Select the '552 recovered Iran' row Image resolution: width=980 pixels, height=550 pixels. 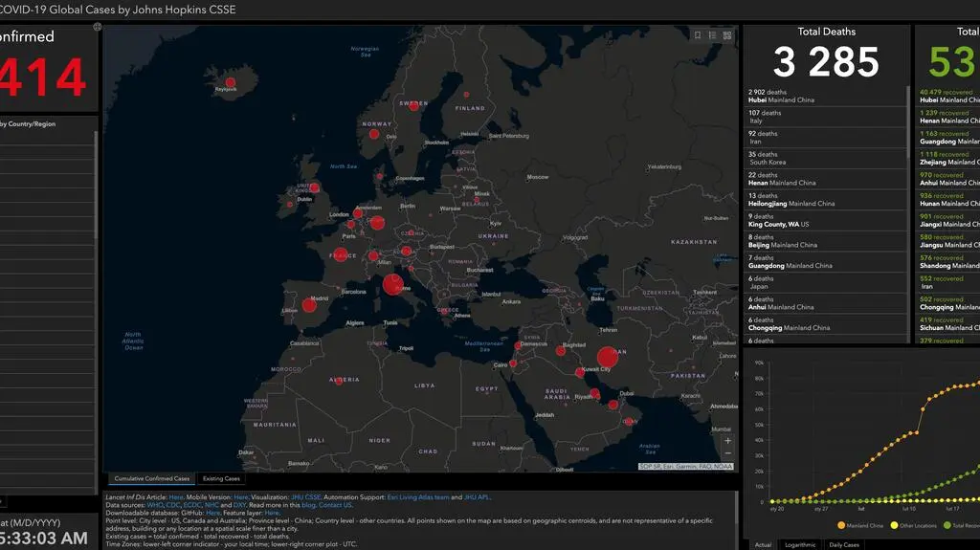948,282
